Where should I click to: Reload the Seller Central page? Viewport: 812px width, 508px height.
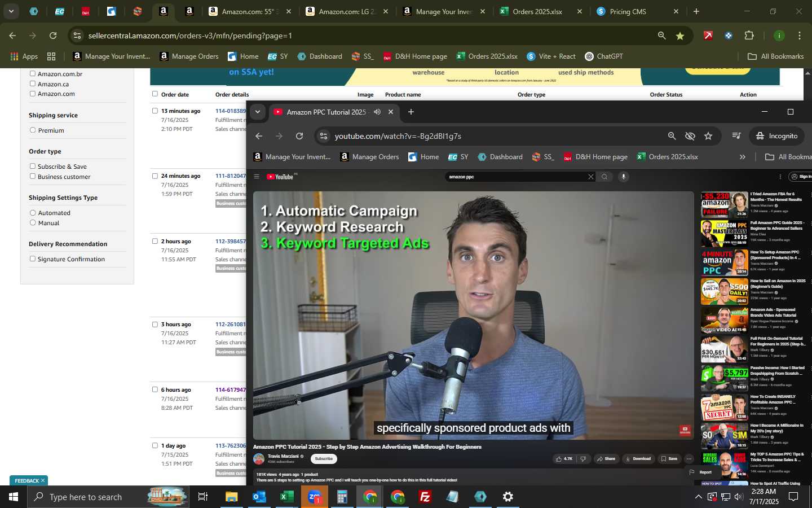point(53,36)
